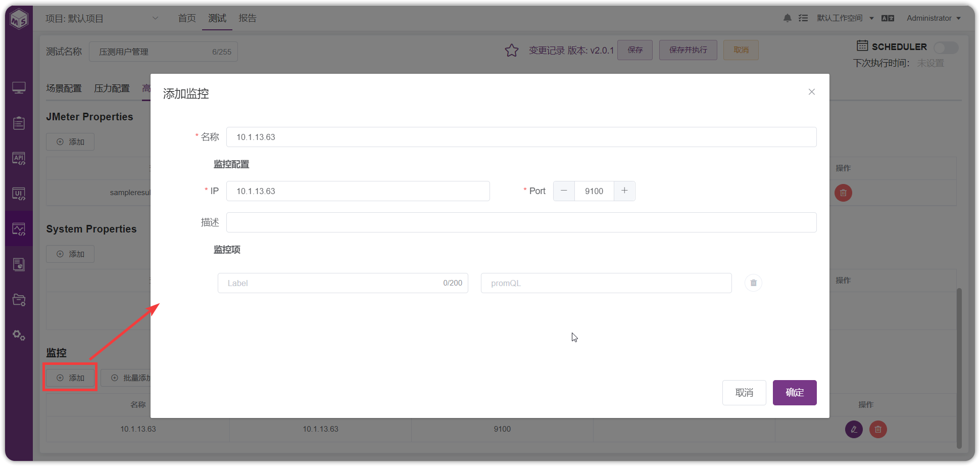Click the promQL input field

606,283
